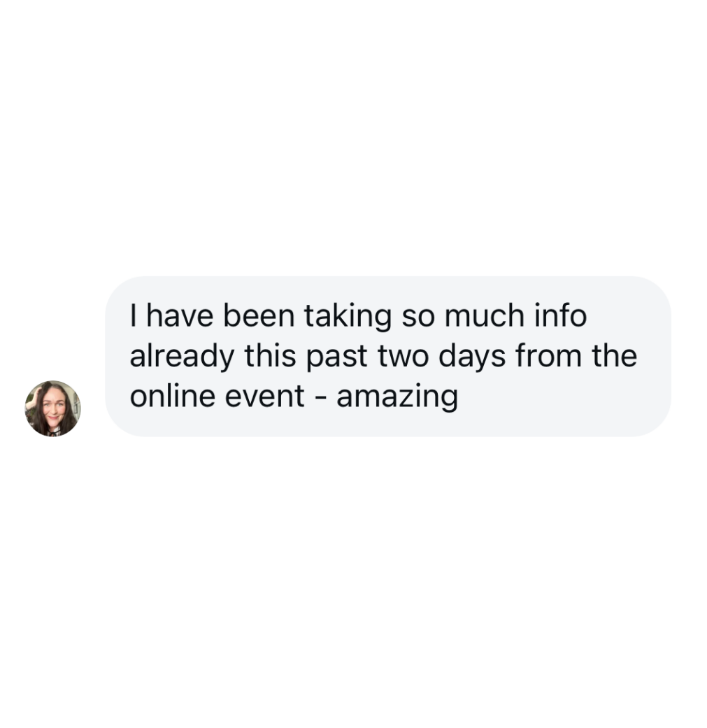Click the word 'past' in the message

click(x=336, y=357)
